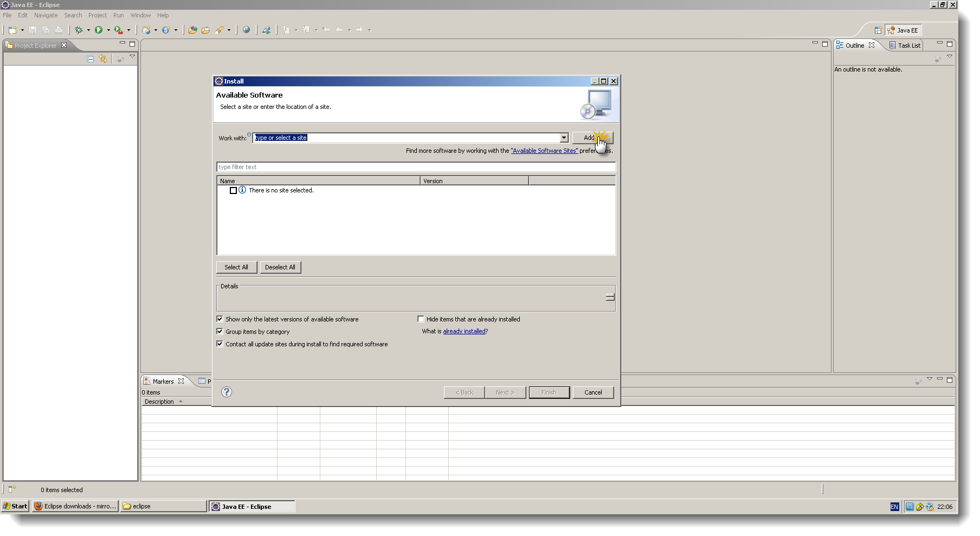Click Cancel in the Install dialog

[x=593, y=392]
